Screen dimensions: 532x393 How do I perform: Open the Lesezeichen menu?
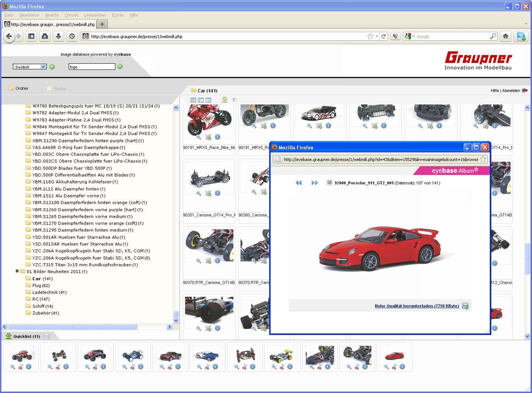(x=95, y=15)
